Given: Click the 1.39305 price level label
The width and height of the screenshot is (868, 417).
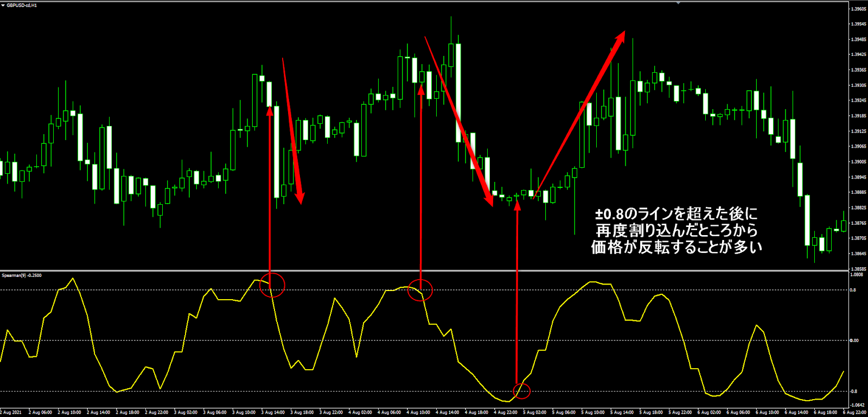Looking at the screenshot, I should [x=859, y=86].
